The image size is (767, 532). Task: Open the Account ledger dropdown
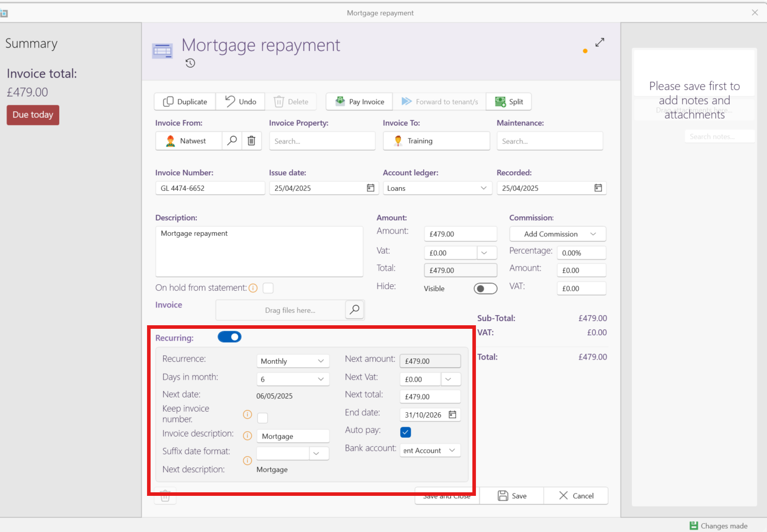[437, 188]
